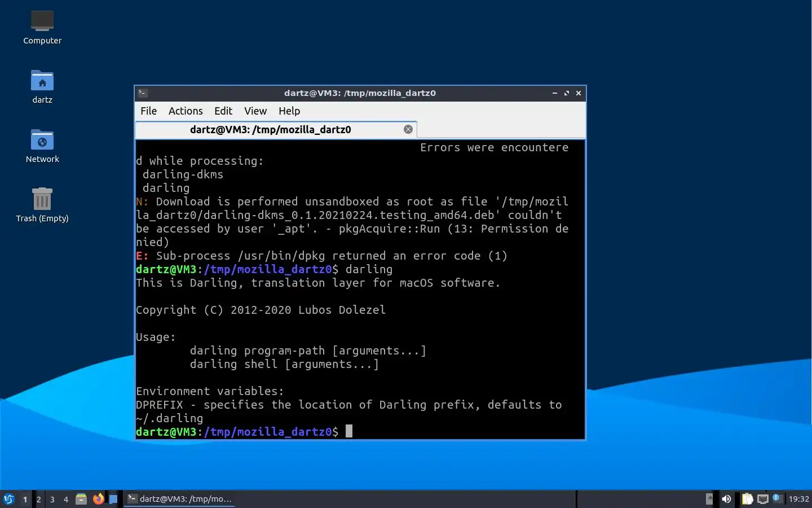This screenshot has height=508, width=812.
Task: Open the network connection tray icon
Action: 763,499
